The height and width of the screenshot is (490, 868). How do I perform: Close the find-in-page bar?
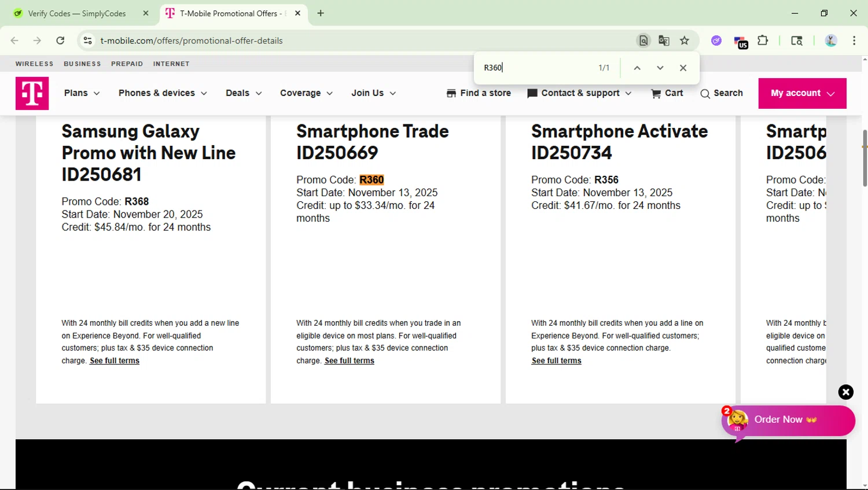point(683,68)
